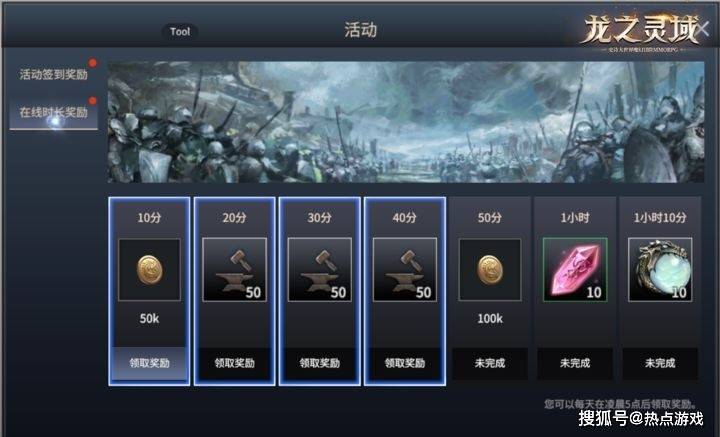Click 未完成 under the 50分 reward

[x=490, y=363]
